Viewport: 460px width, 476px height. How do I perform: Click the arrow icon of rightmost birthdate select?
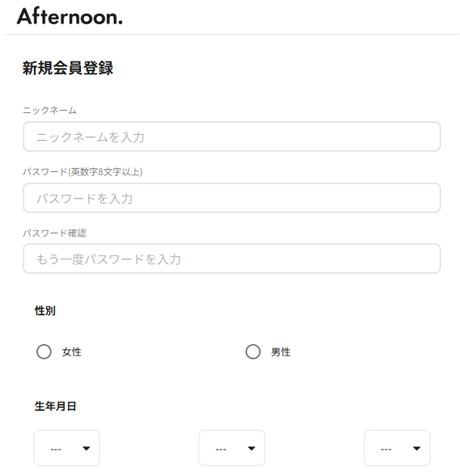point(417,449)
